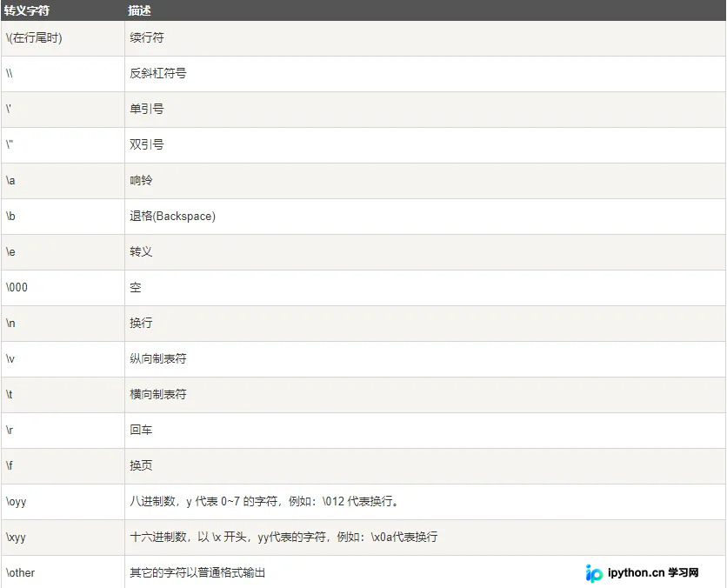
Task: Select the 双引号 description cell
Action: pos(425,145)
